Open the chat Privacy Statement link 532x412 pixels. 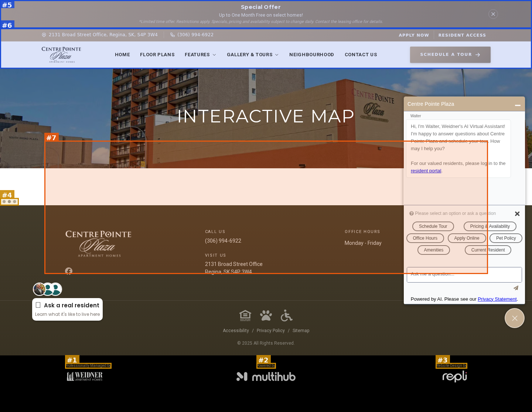pos(497,299)
